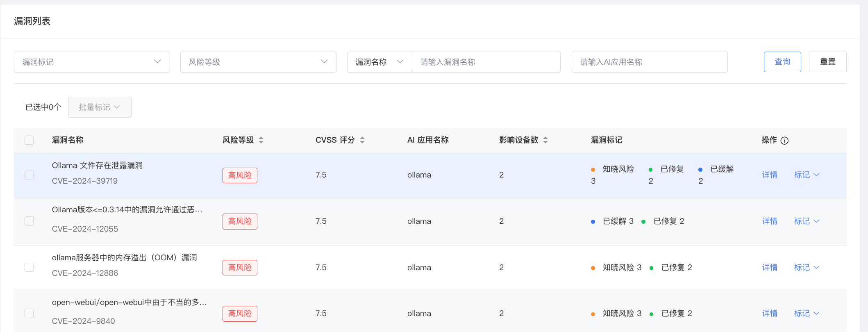Click 高风险 tag for CVE-2024-12886
This screenshot has width=868, height=332.
click(x=240, y=268)
